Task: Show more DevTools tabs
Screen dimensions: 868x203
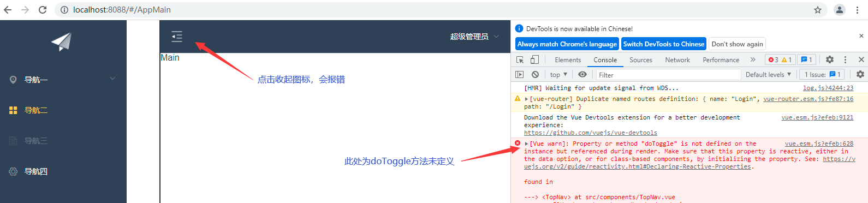Action: (753, 59)
